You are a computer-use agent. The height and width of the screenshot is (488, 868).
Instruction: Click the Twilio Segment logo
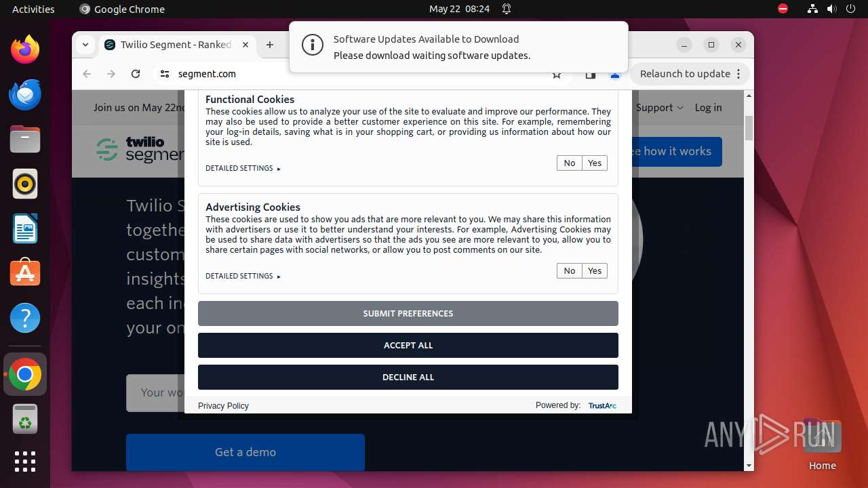tap(140, 149)
